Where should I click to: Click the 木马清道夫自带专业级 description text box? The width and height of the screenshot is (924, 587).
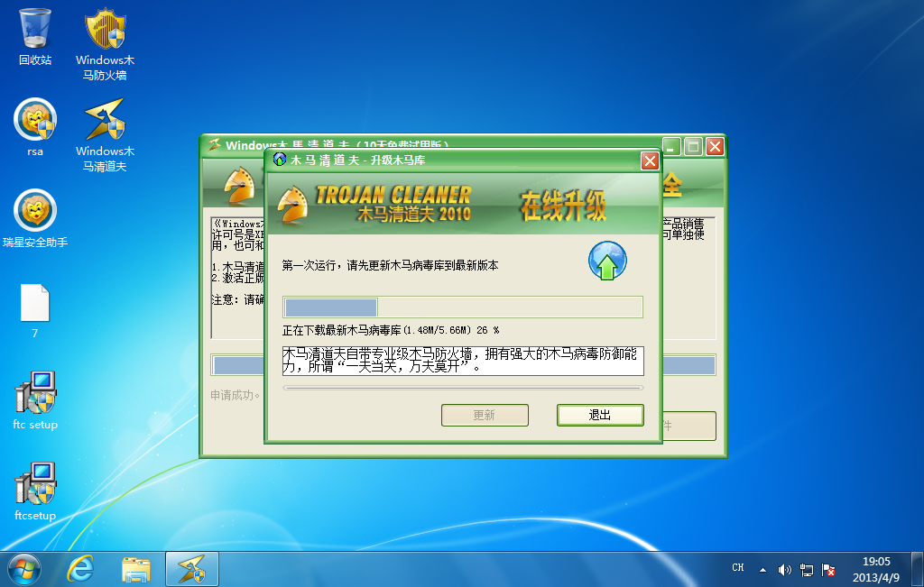[x=463, y=361]
